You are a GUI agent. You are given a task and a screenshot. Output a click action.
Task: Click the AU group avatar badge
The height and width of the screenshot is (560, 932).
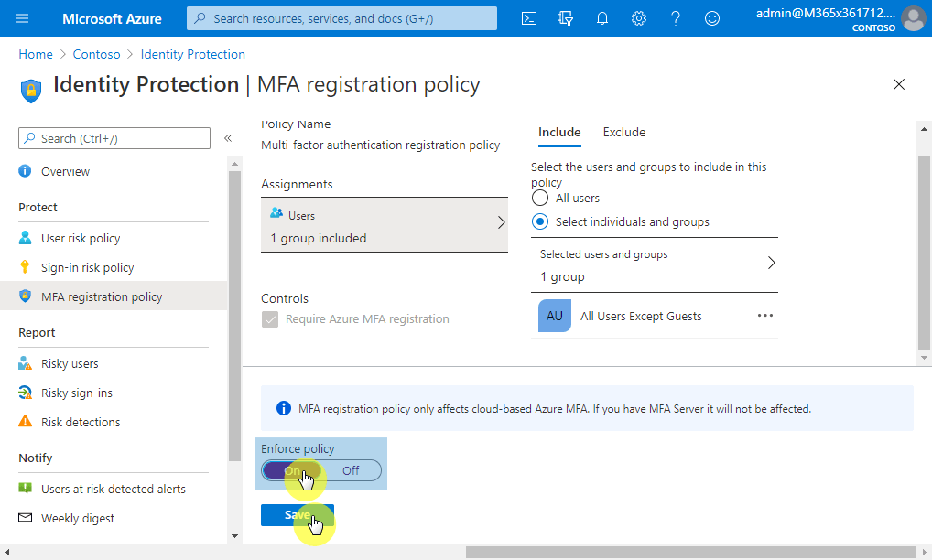tap(555, 316)
